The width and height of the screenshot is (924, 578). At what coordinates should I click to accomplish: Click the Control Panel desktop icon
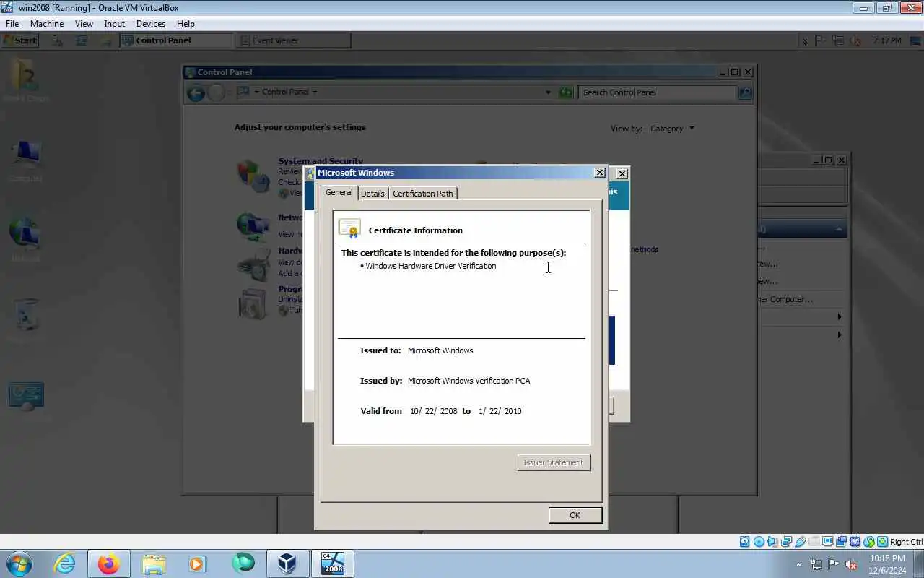click(26, 396)
